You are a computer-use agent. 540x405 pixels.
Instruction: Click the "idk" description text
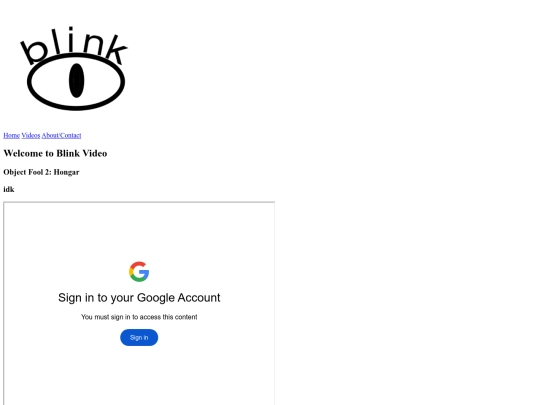9,189
